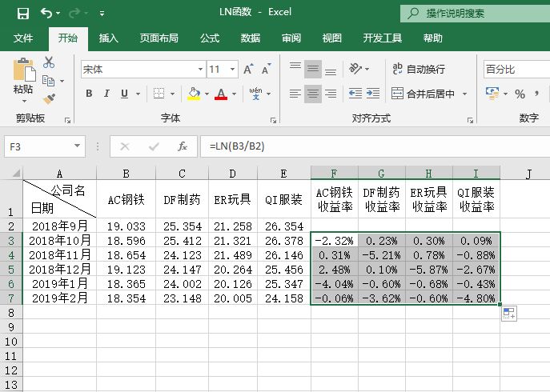Click the yellow fill color swatch
This screenshot has height=392, width=550.
[x=193, y=94]
